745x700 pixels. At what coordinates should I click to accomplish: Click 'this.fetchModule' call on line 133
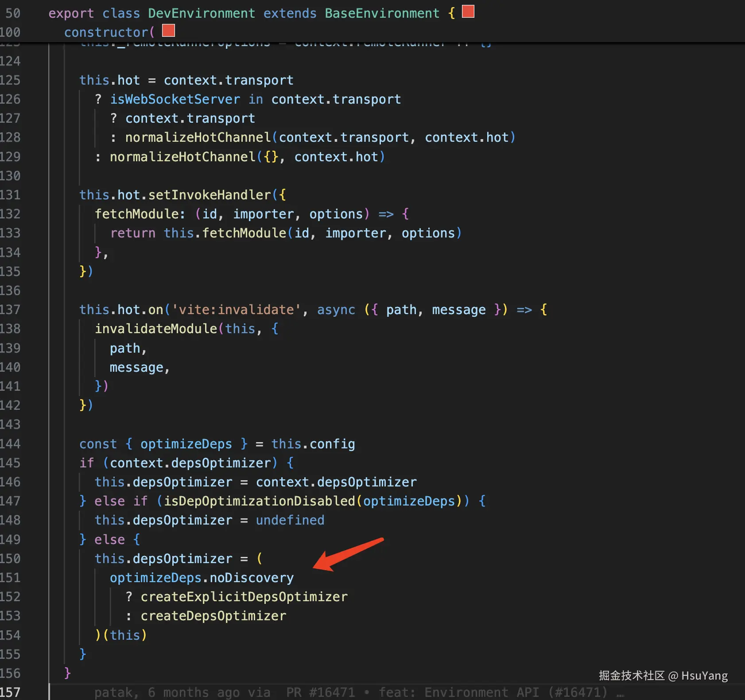pos(225,233)
